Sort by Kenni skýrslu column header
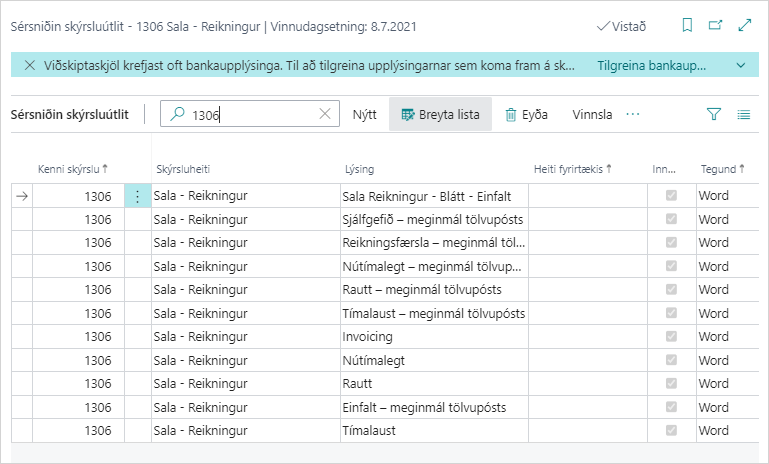This screenshot has height=464, width=769. point(72,169)
